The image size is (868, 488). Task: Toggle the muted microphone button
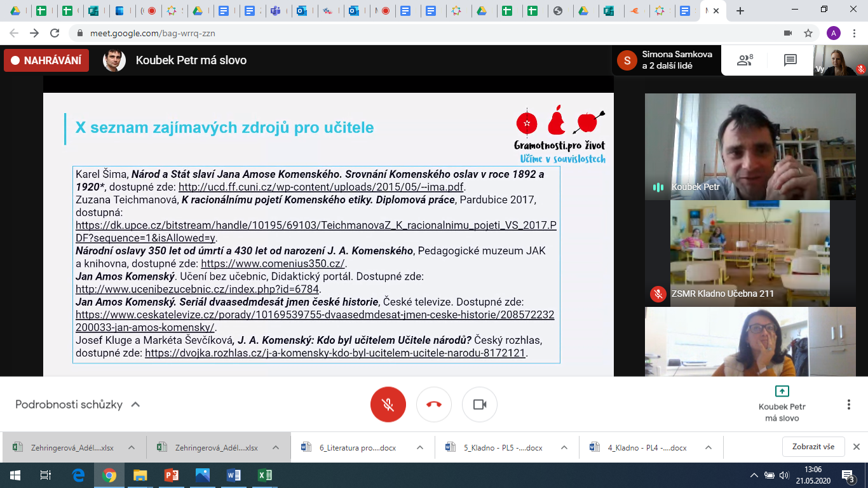388,405
